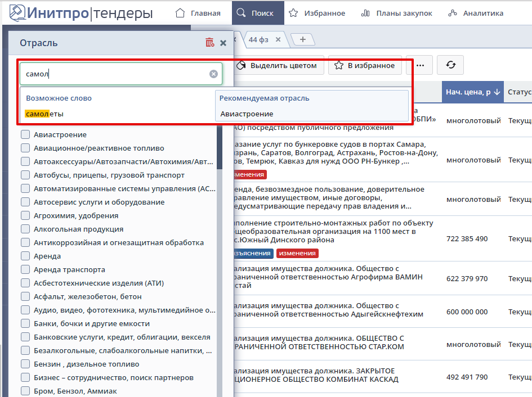Tick the Бензин, дизельное топливо checkbox
The width and height of the screenshot is (532, 397).
25,364
